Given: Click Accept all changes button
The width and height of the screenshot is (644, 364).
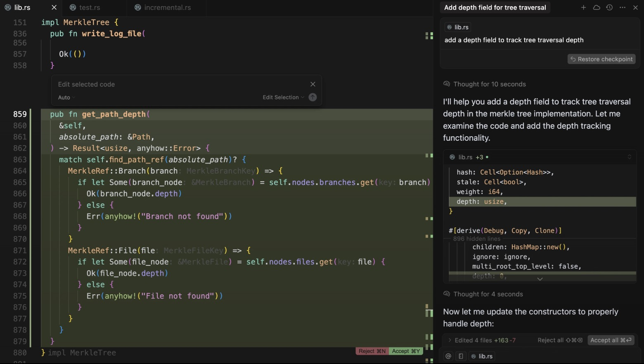Looking at the screenshot, I should coord(611,340).
